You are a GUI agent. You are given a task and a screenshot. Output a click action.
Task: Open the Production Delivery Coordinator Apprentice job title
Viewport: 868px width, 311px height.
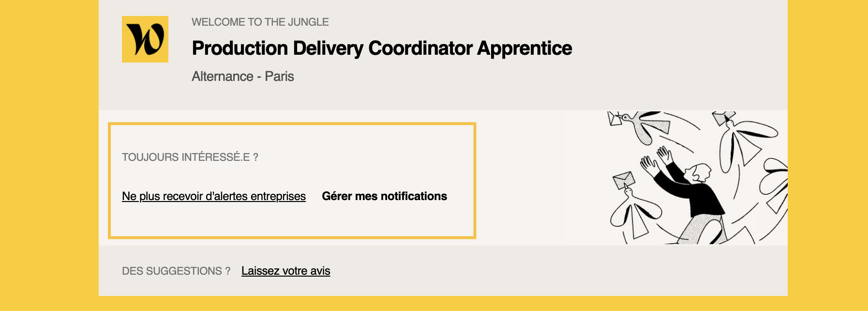coord(382,48)
